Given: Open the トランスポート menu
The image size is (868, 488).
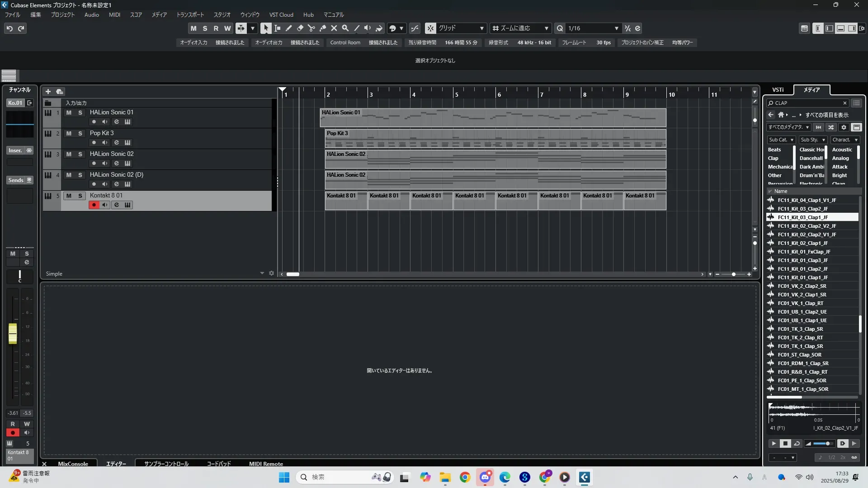Looking at the screenshot, I should (x=190, y=15).
